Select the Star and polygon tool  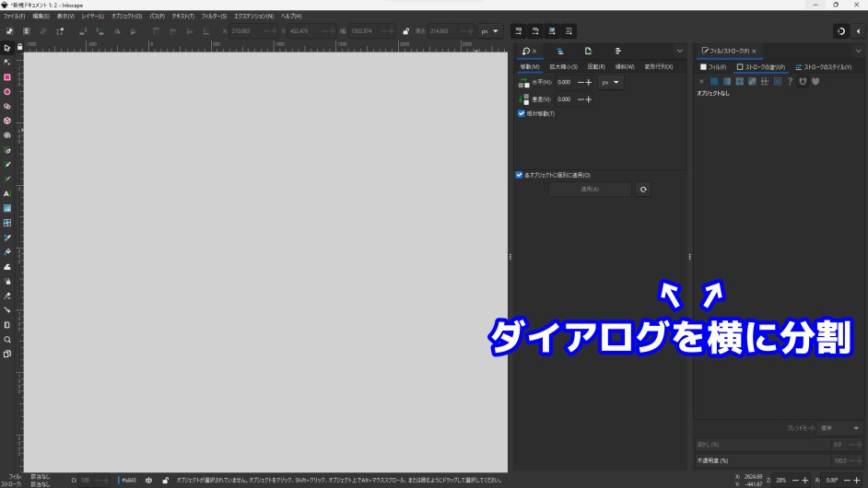pos(7,106)
